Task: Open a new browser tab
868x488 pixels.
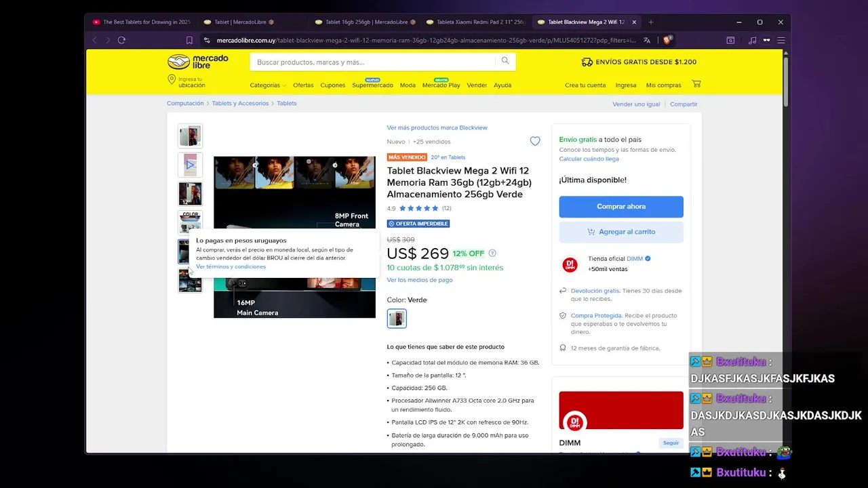Action: tap(651, 22)
